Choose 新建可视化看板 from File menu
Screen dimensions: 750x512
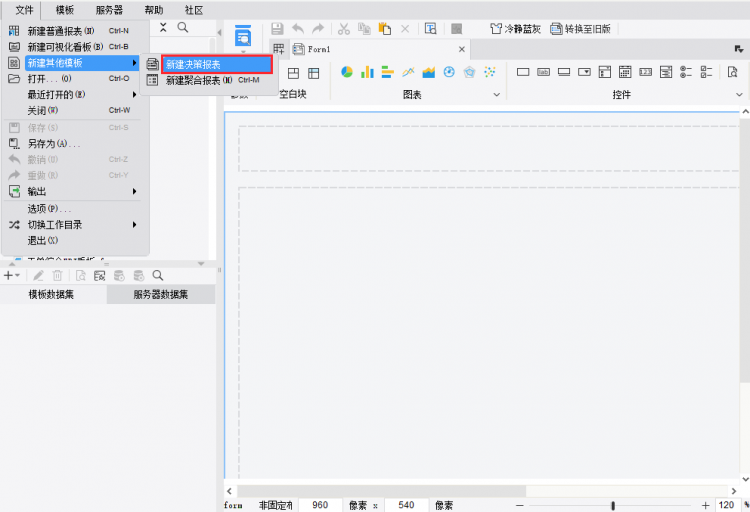(x=72, y=46)
